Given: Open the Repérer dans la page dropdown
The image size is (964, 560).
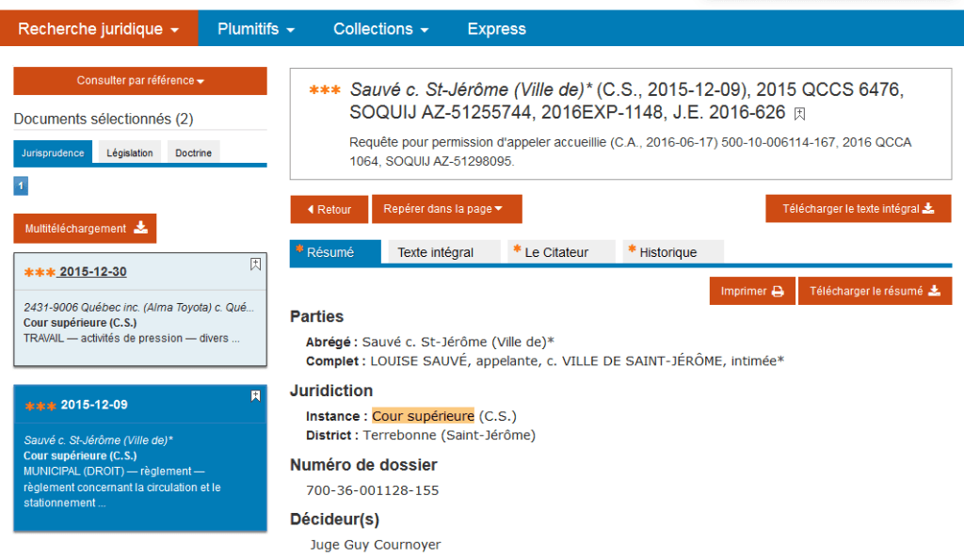Looking at the screenshot, I should 447,209.
